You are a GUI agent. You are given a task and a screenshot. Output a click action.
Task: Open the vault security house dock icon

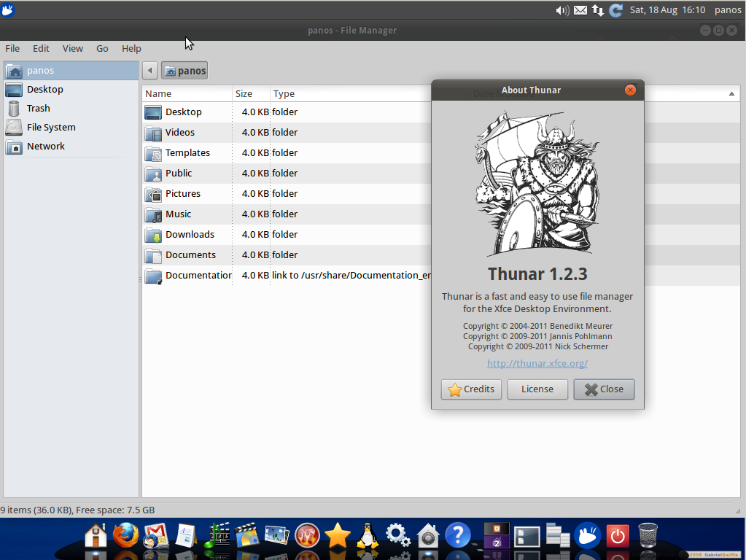(428, 536)
